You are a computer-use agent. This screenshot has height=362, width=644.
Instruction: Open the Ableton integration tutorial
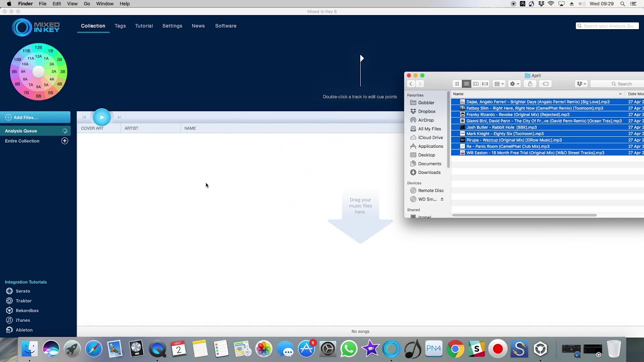[19, 330]
